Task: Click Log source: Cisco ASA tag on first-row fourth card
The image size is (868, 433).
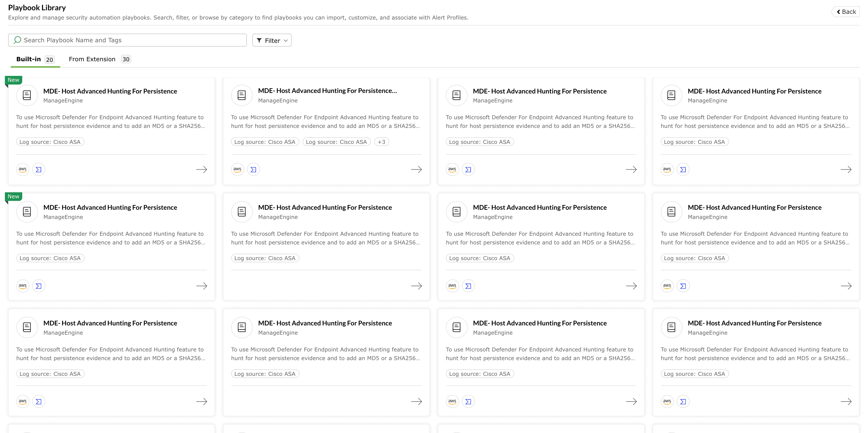Action: [694, 142]
